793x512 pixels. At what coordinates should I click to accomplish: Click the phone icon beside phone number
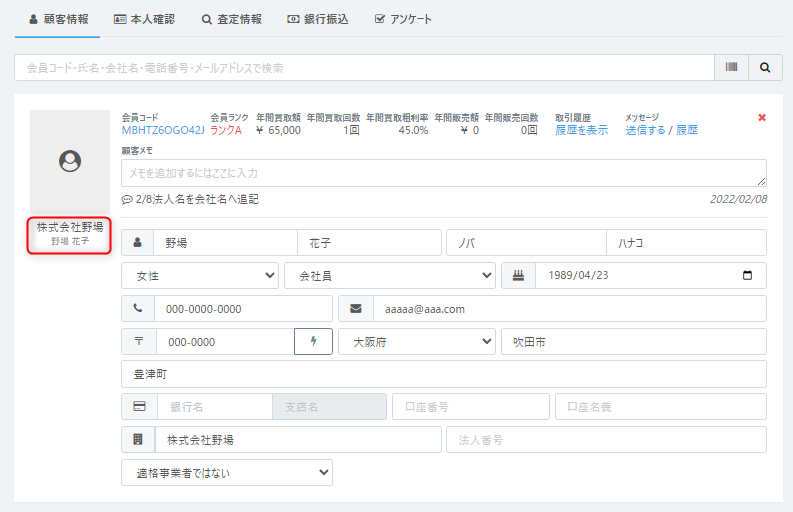point(138,308)
